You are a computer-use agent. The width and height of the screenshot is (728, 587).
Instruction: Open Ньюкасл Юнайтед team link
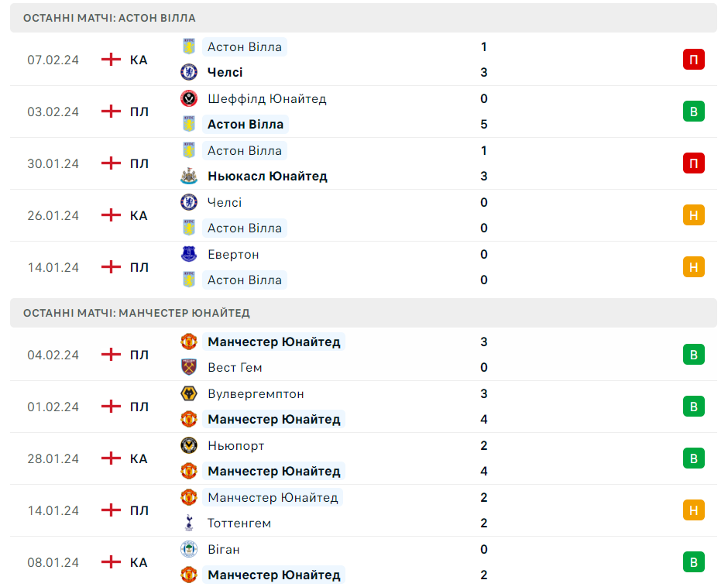pyautogui.click(x=267, y=176)
